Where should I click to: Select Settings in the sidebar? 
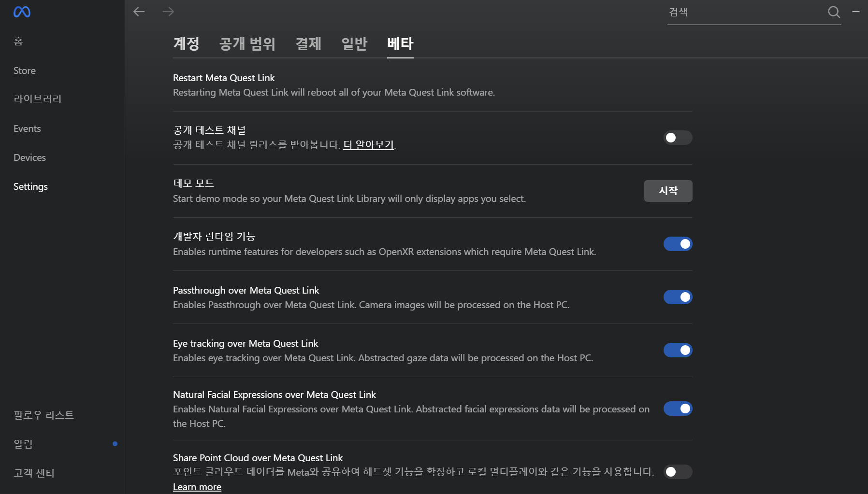pyautogui.click(x=30, y=186)
